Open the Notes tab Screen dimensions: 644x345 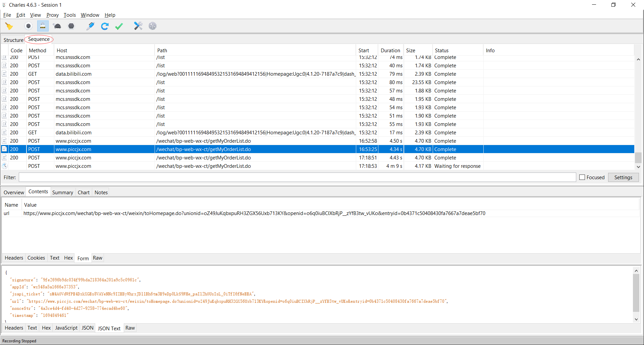coord(101,193)
